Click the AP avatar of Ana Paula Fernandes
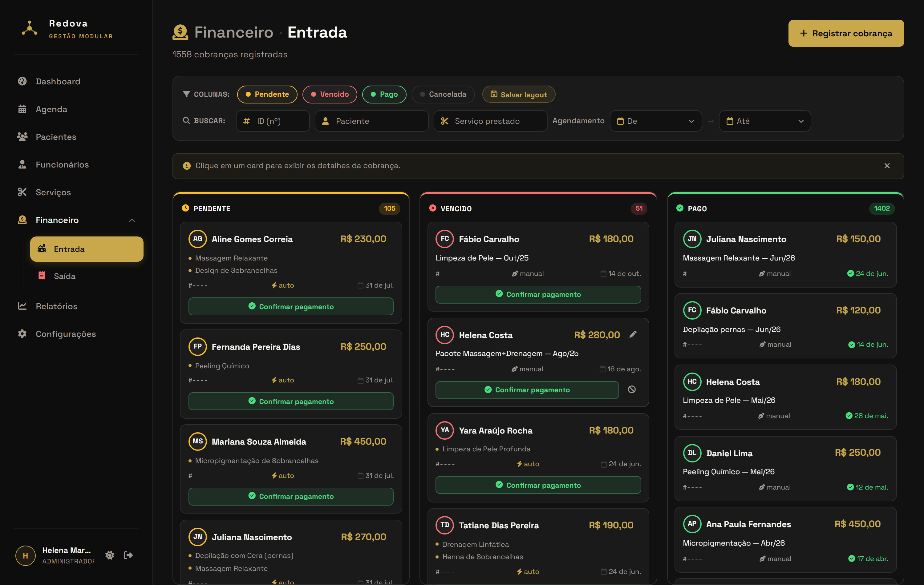924x585 pixels. [x=692, y=524]
